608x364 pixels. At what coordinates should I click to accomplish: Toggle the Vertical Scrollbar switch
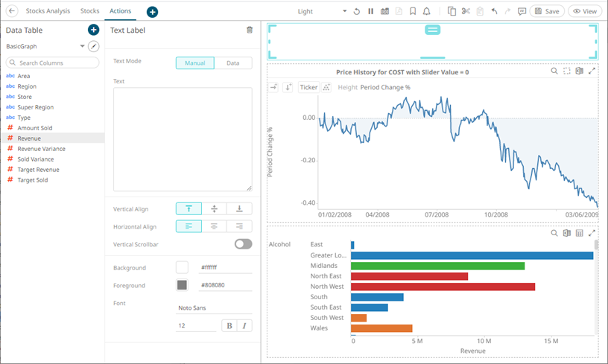[x=243, y=244]
